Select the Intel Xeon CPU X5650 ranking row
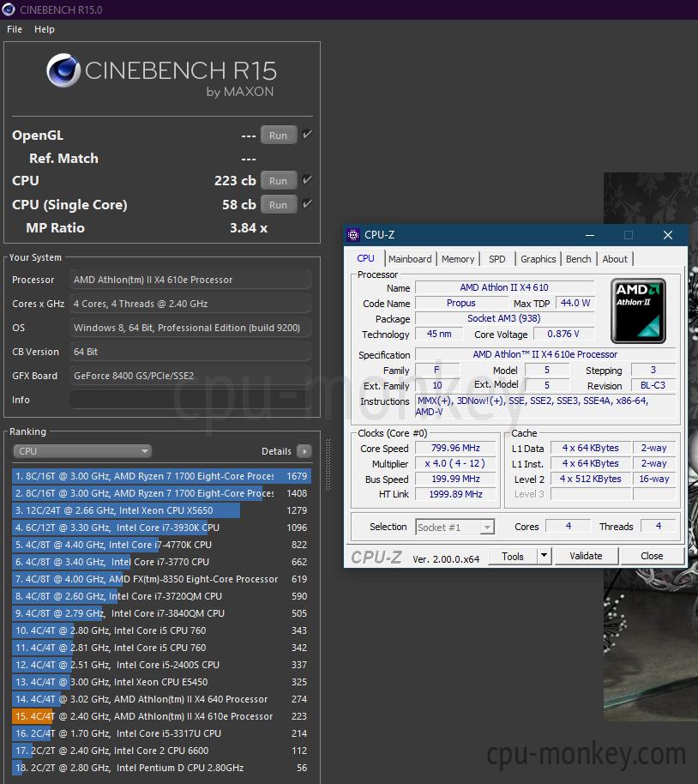Image resolution: width=698 pixels, height=784 pixels. pos(161,510)
